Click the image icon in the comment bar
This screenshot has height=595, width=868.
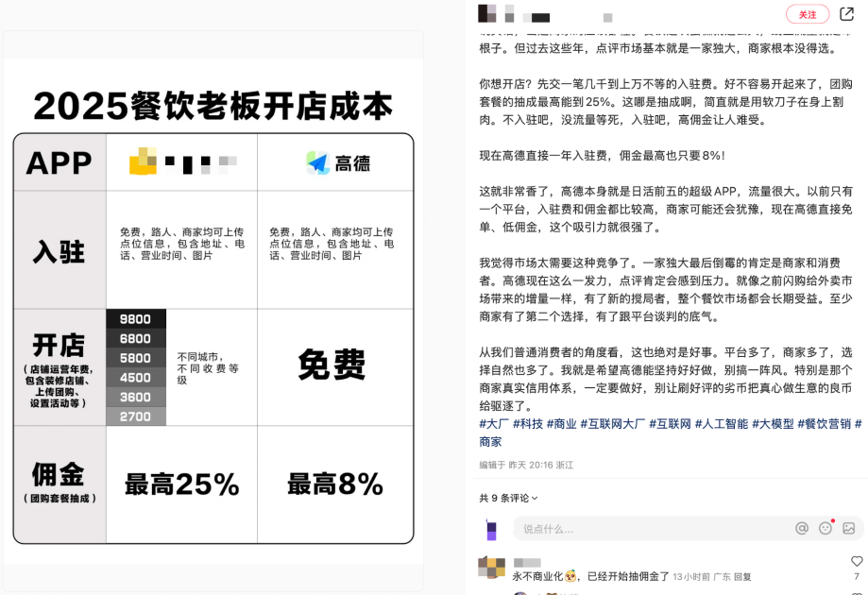[847, 529]
